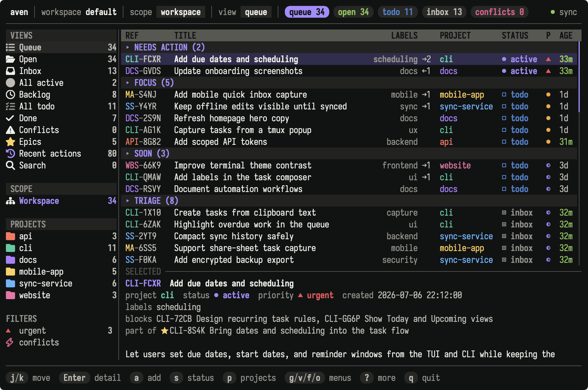This screenshot has width=588, height=390.
Task: Click the q quit key hint
Action: (x=422, y=378)
